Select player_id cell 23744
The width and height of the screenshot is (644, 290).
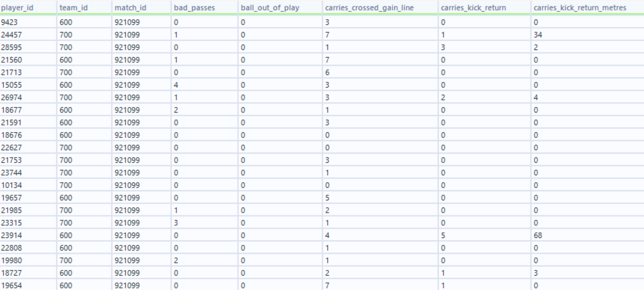pyautogui.click(x=28, y=173)
